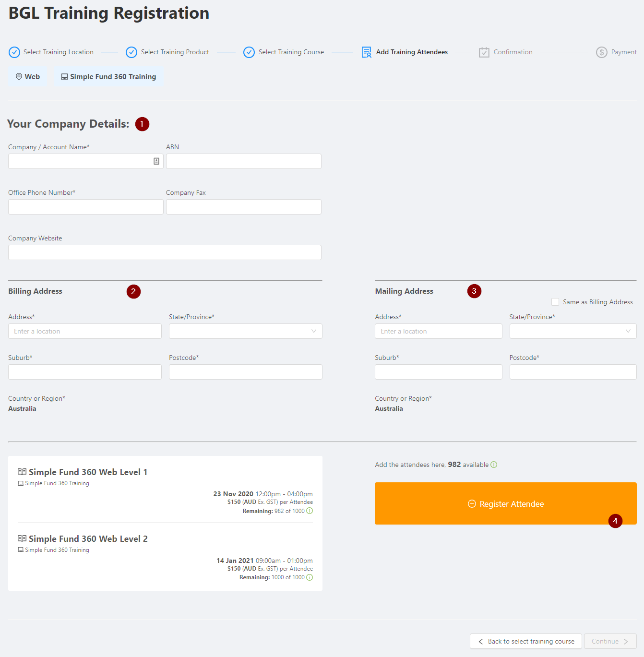The width and height of the screenshot is (644, 657).
Task: Click the Your Company Details heading
Action: click(68, 124)
